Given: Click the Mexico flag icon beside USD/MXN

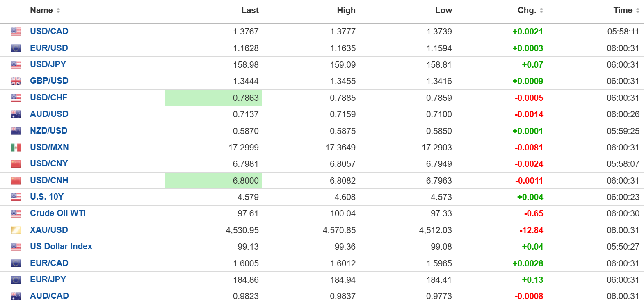Looking at the screenshot, I should (x=16, y=148).
